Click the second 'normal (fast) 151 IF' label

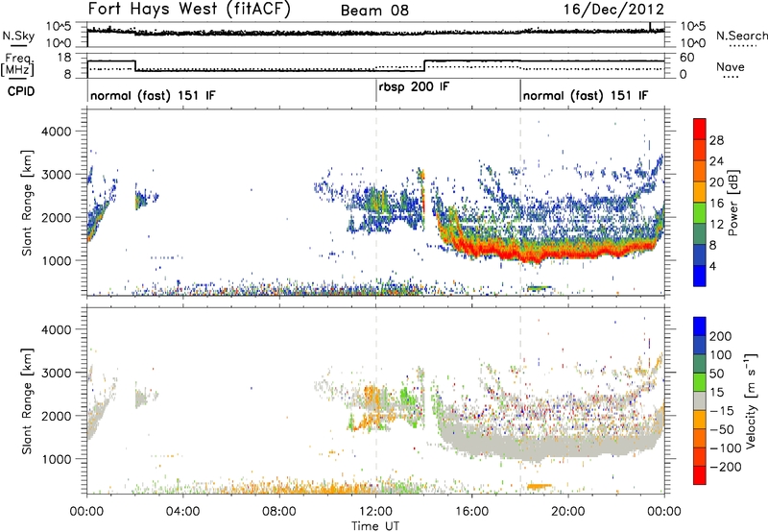586,95
